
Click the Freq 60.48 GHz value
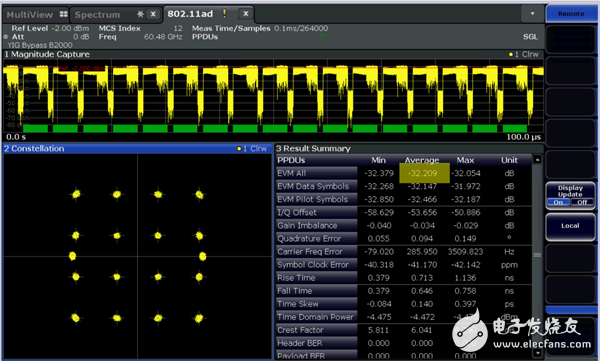click(163, 37)
